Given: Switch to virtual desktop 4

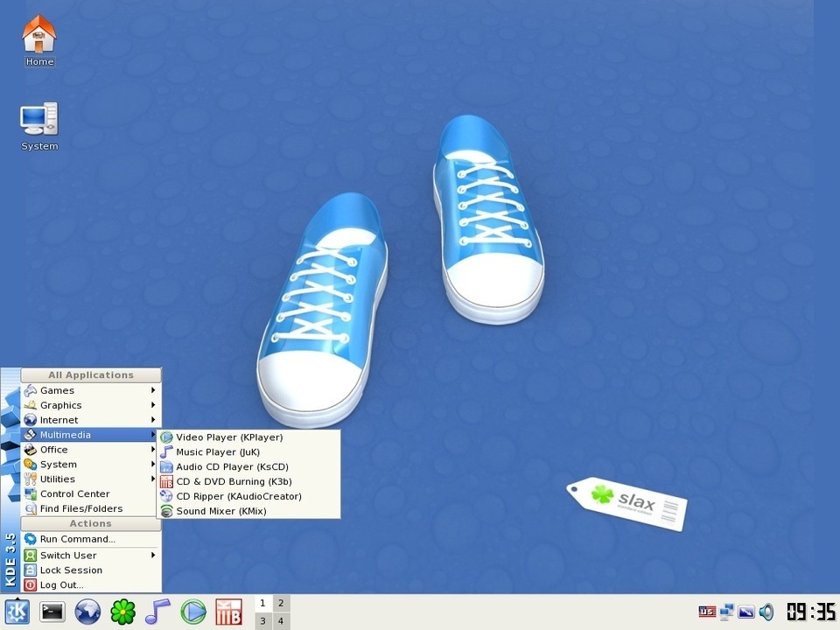Looking at the screenshot, I should tap(280, 621).
